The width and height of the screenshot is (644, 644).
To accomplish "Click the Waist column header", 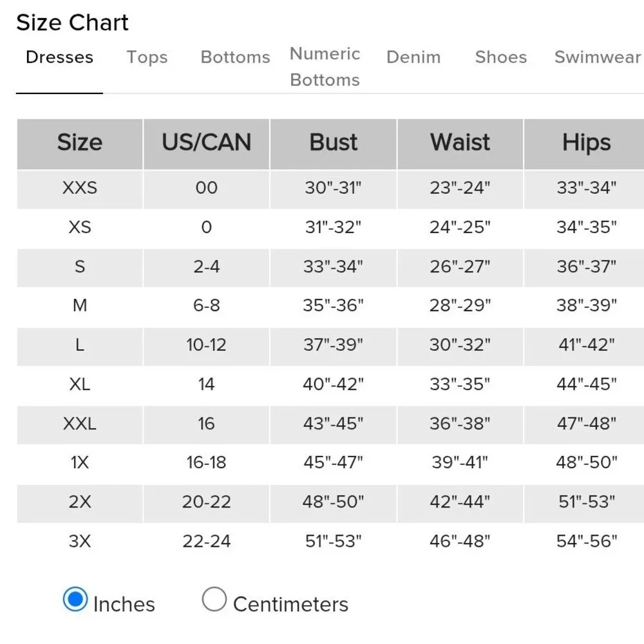I will click(460, 144).
